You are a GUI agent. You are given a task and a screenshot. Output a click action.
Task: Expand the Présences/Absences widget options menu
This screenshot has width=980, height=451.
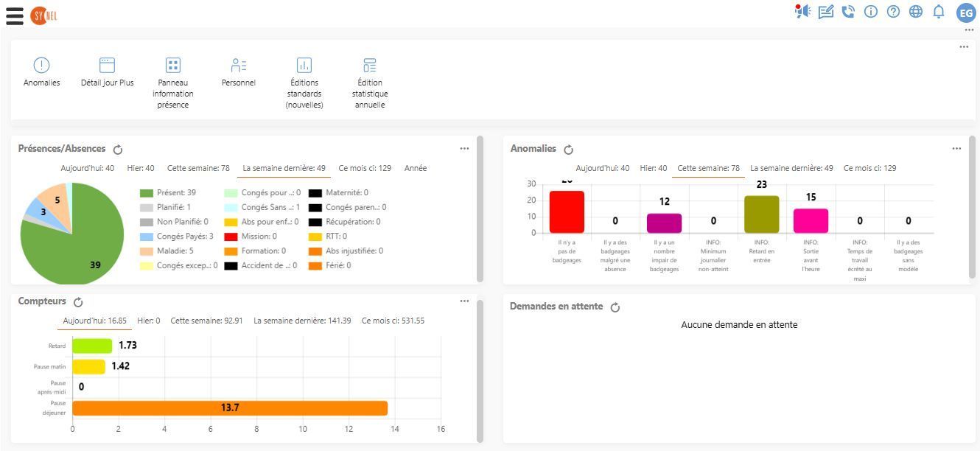point(464,149)
